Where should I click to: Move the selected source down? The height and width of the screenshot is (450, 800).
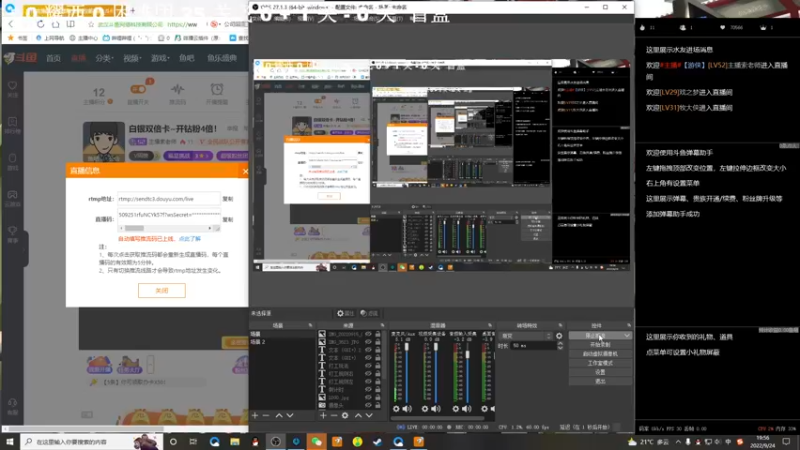369,415
